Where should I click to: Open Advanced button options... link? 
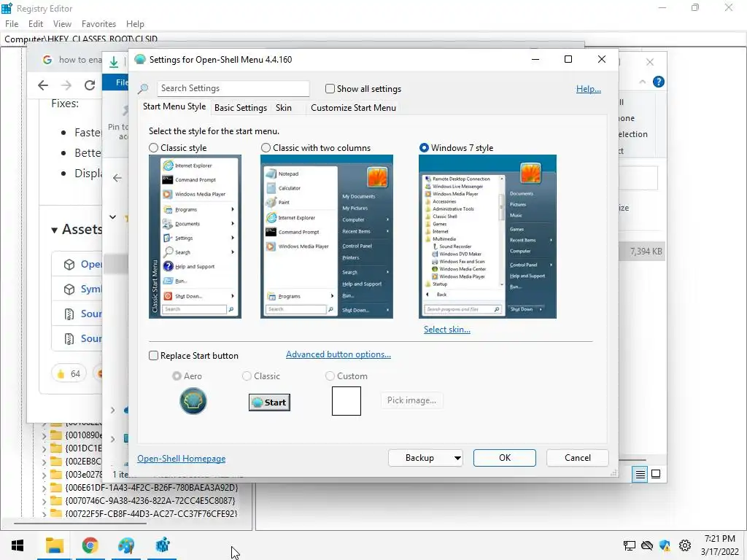tap(338, 354)
